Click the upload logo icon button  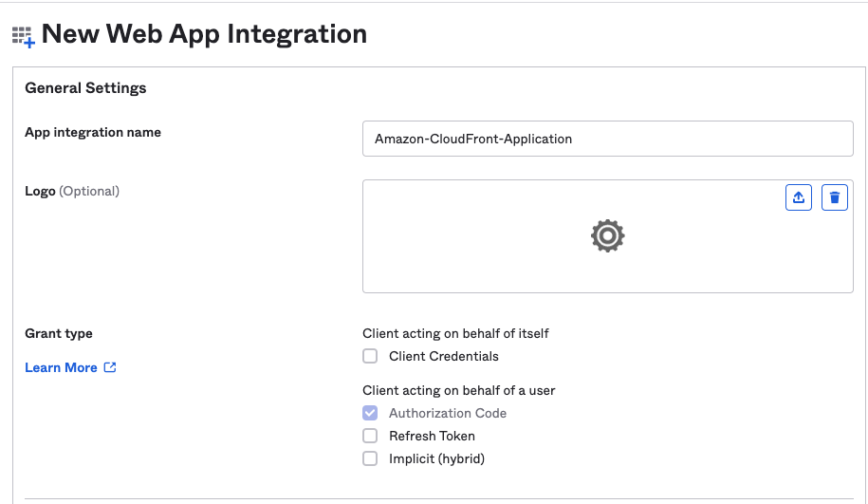pyautogui.click(x=798, y=197)
